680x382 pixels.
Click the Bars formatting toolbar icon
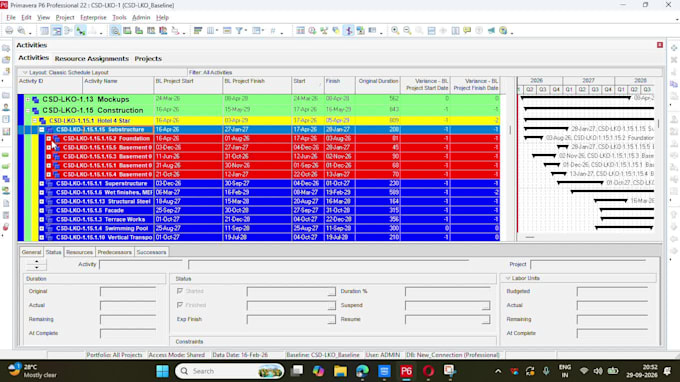[198, 30]
